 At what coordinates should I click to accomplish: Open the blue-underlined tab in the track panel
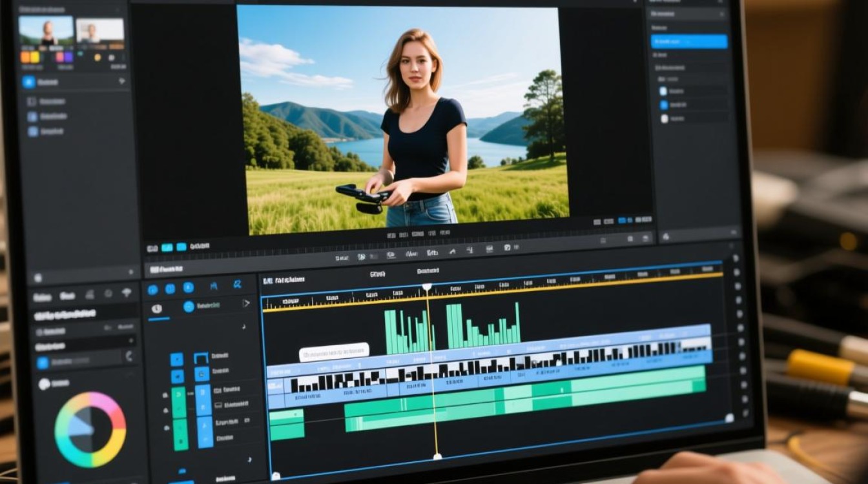tap(156, 310)
